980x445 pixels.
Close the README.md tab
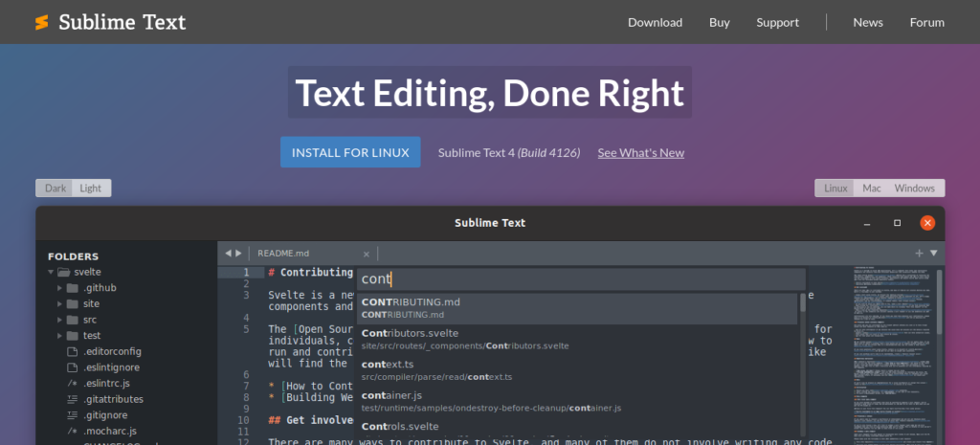coord(367,254)
